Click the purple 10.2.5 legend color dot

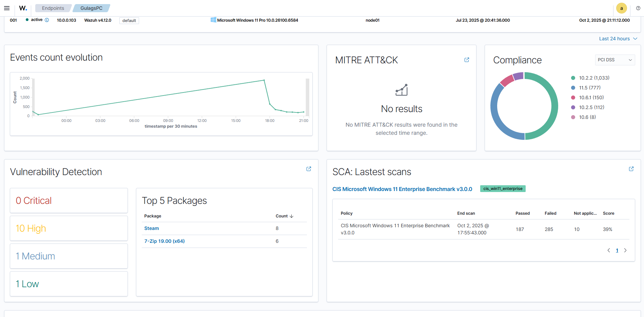[x=573, y=107]
